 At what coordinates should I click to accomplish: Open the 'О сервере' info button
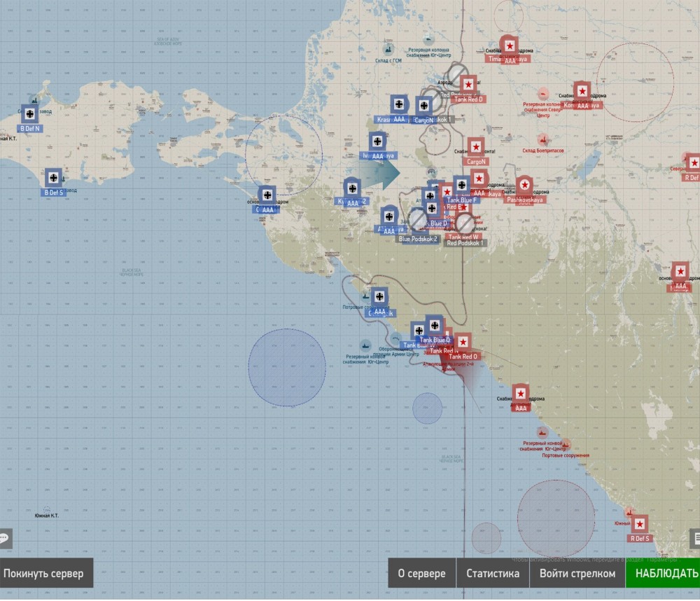coord(421,573)
